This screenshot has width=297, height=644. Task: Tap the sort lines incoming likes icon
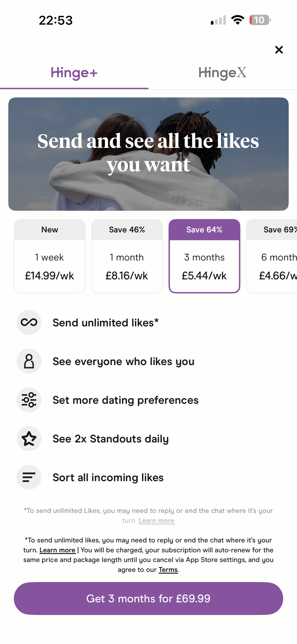(29, 477)
